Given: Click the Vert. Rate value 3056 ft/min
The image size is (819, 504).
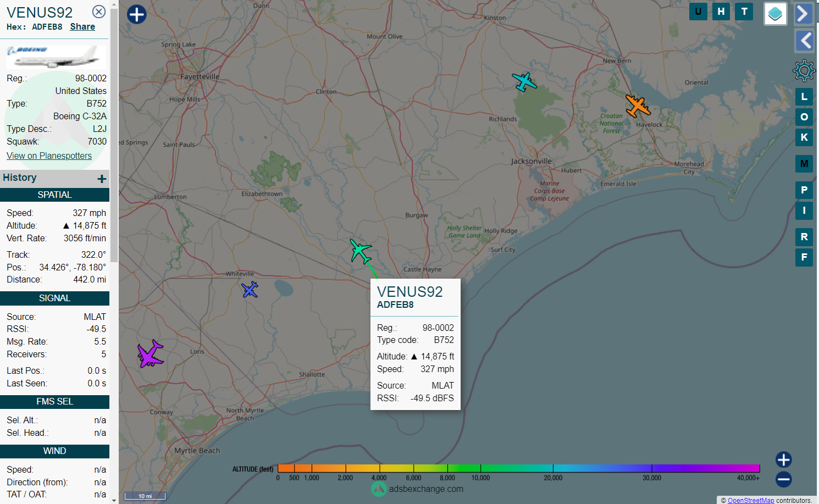Looking at the screenshot, I should pos(85,238).
